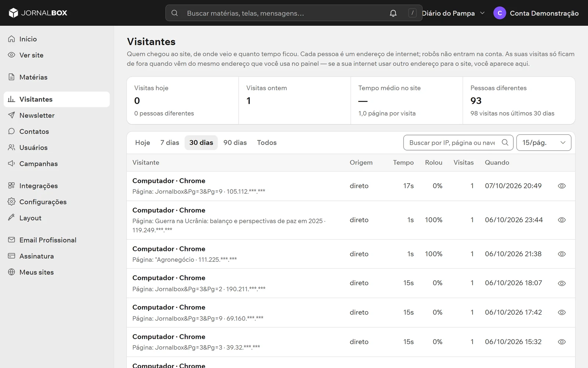588x368 pixels.
Task: View details of the 06/10/2026 21:38 visit
Action: (x=562, y=254)
